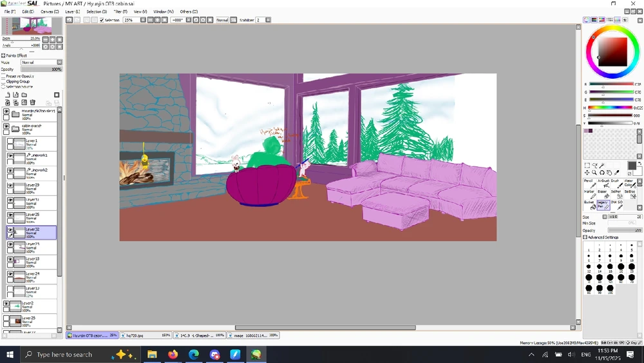Screen dimensions: 644x363
Task: Select the Legacy Pen tool
Action: click(603, 205)
